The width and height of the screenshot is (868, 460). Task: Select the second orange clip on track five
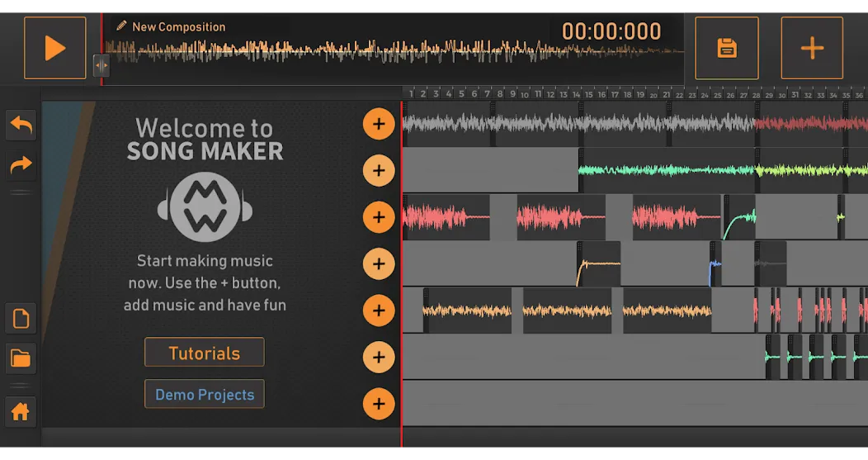point(568,311)
